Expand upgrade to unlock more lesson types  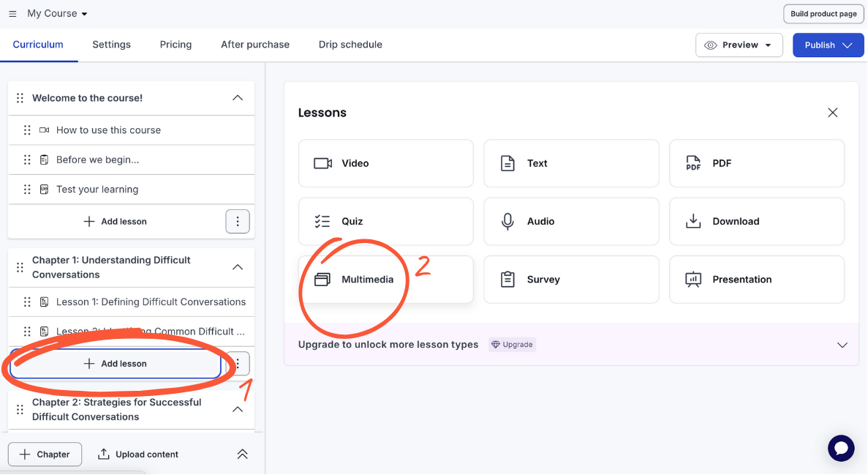click(842, 345)
